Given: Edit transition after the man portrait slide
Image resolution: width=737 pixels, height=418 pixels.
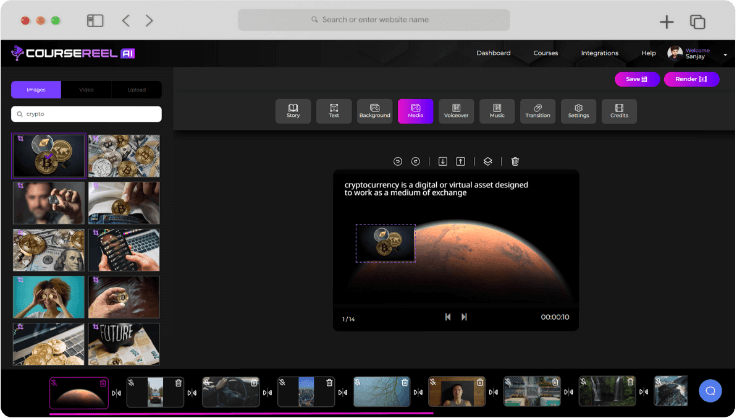Looking at the screenshot, I should pos(494,392).
